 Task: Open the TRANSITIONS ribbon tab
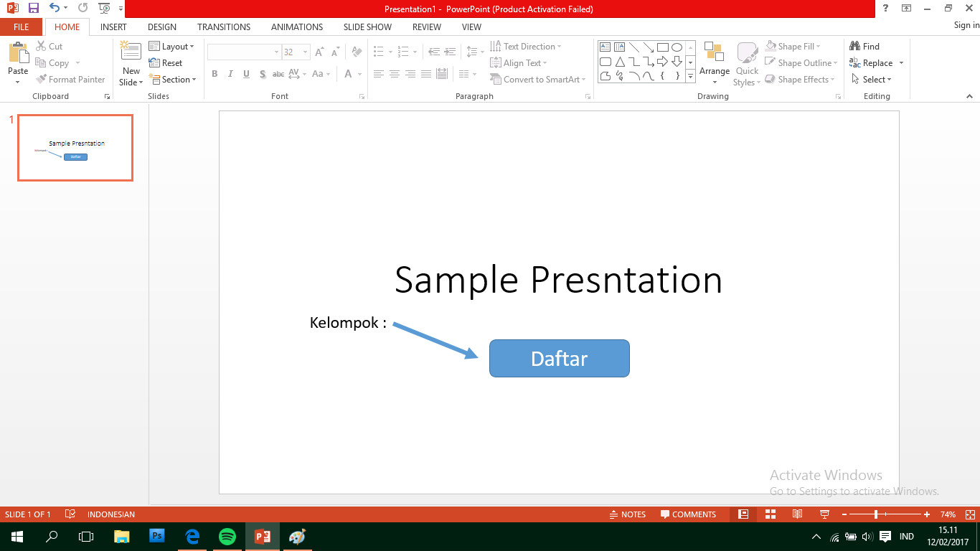[x=223, y=27]
